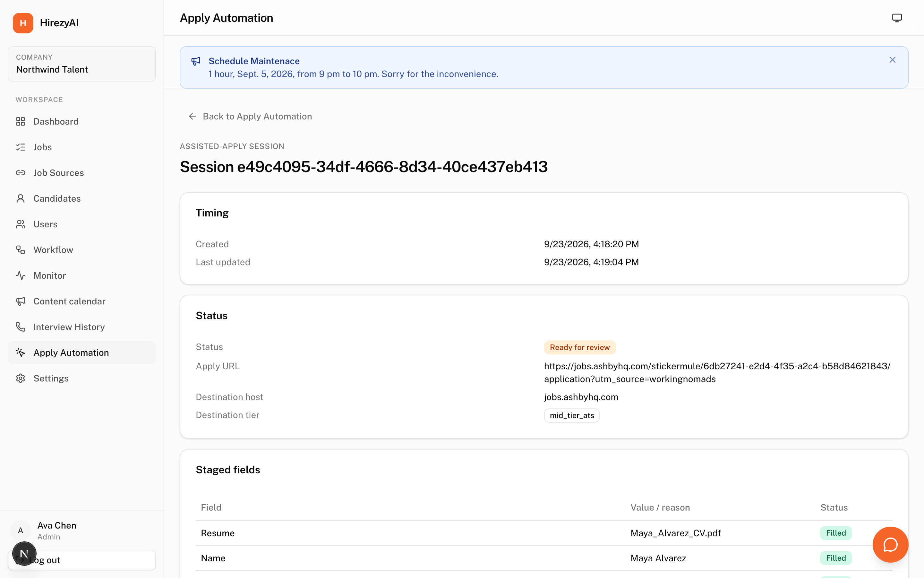Click the back arrow icon beside Back to Apply Automation
This screenshot has width=924, height=578.
point(193,116)
